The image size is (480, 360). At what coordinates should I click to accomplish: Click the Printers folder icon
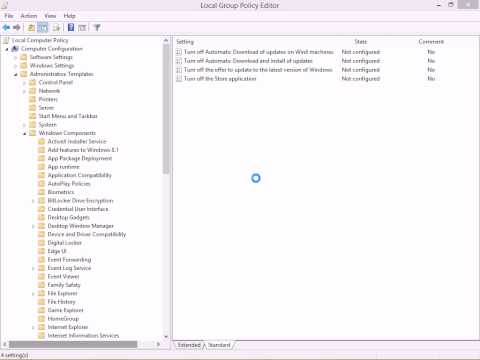click(x=32, y=99)
